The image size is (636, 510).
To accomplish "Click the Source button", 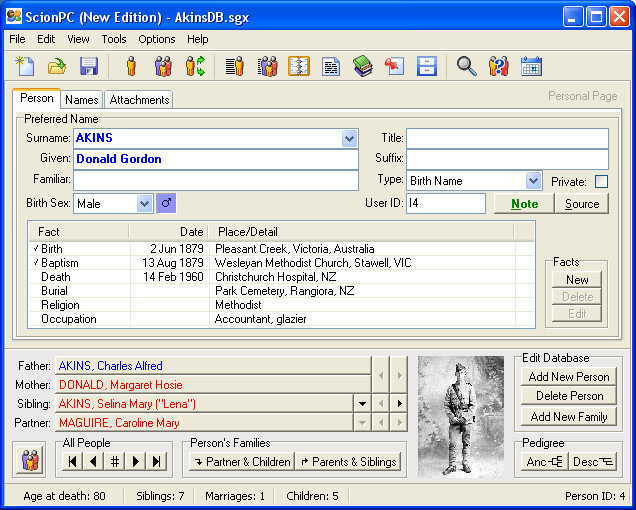I will pyautogui.click(x=582, y=204).
